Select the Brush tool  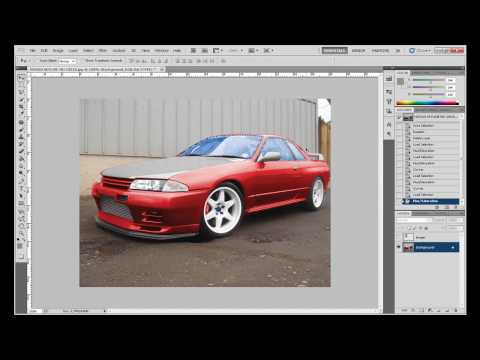22,130
